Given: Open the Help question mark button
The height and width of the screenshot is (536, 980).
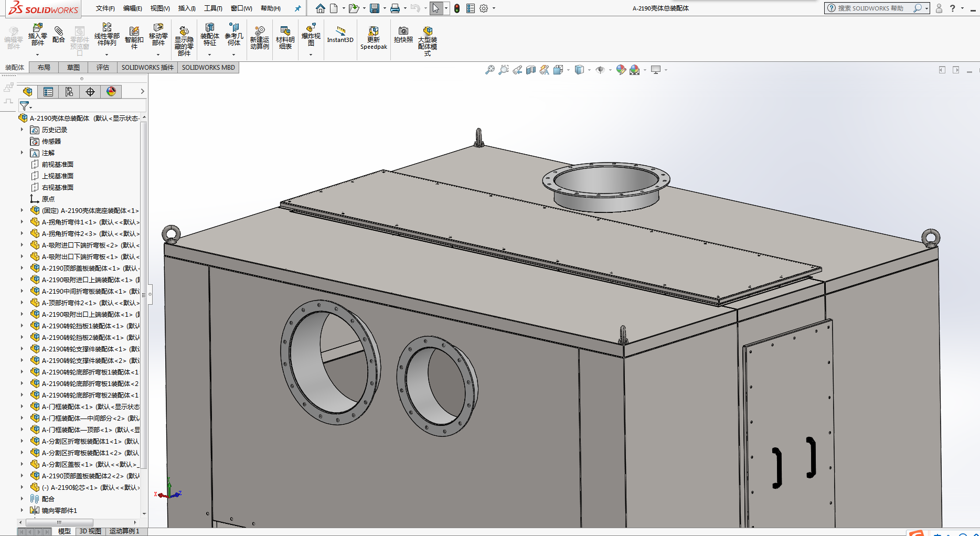Looking at the screenshot, I should [x=952, y=8].
